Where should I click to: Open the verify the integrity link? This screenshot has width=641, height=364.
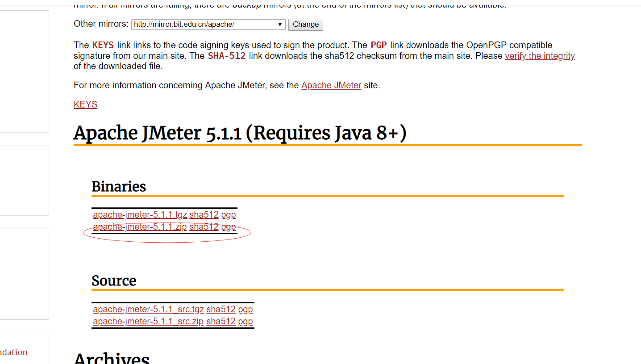click(540, 56)
